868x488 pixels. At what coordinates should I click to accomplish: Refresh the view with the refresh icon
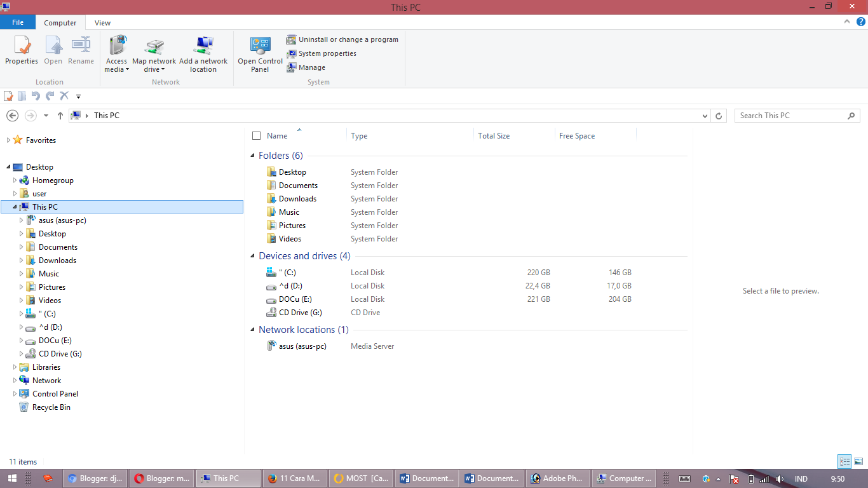(x=719, y=115)
